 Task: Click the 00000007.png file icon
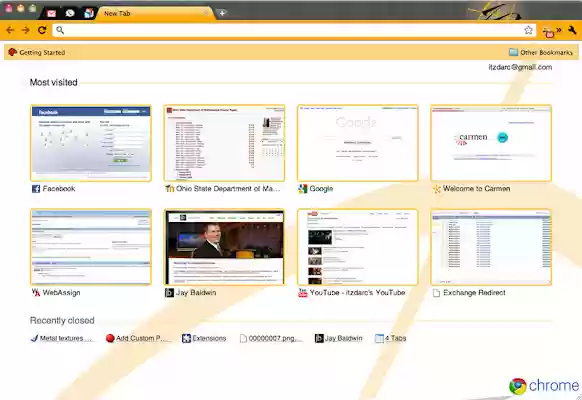click(x=243, y=338)
